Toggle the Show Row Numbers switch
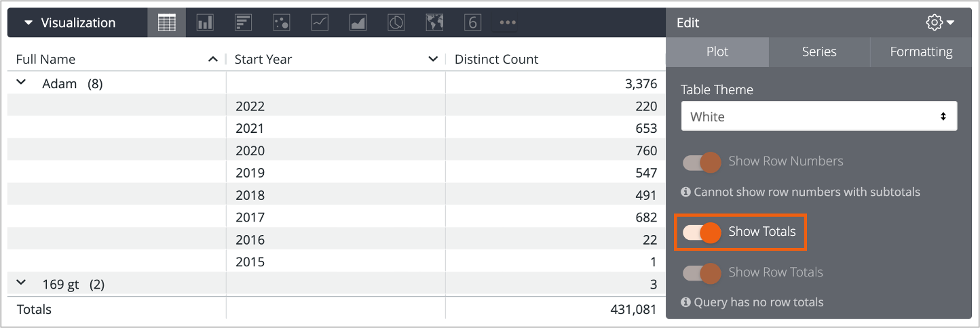The height and width of the screenshot is (328, 980). point(702,162)
